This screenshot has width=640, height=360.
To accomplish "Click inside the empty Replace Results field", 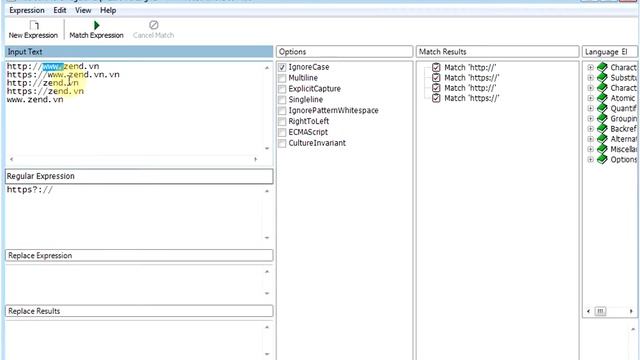I will [135, 341].
